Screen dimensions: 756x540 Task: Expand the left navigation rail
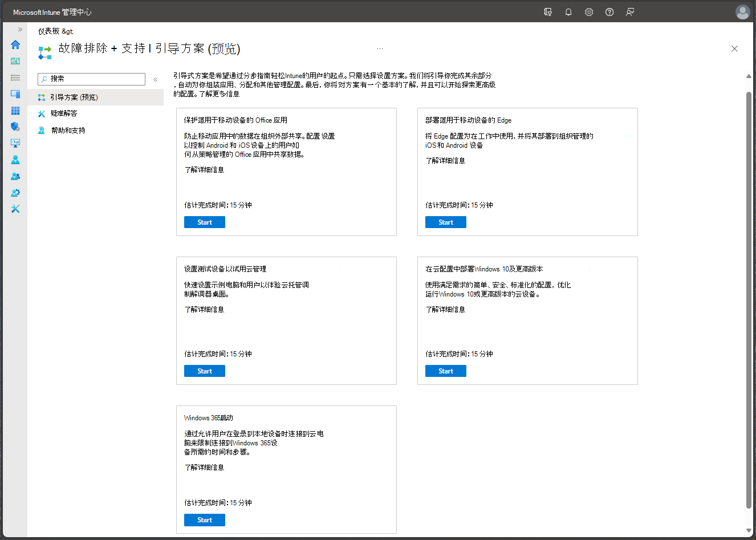(20, 29)
